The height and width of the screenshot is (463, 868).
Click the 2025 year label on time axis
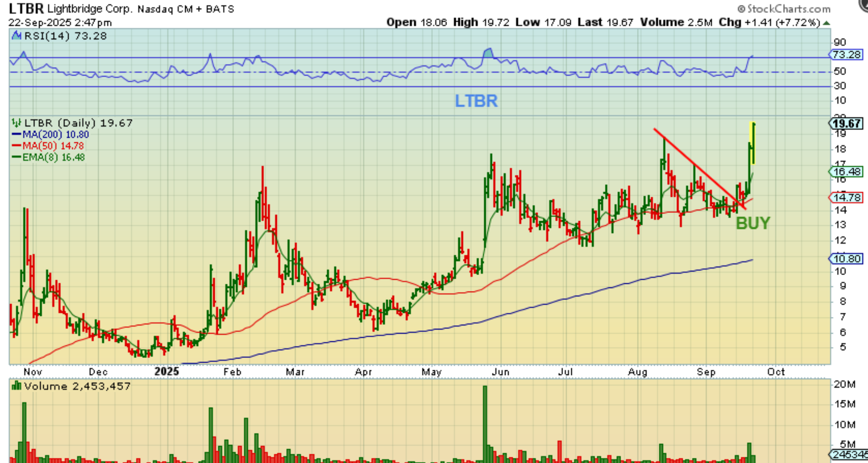pyautogui.click(x=166, y=371)
